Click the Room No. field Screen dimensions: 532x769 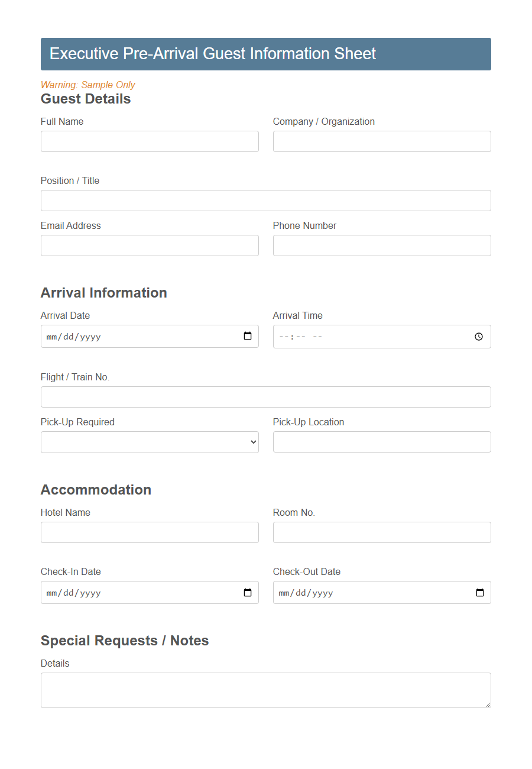(382, 532)
